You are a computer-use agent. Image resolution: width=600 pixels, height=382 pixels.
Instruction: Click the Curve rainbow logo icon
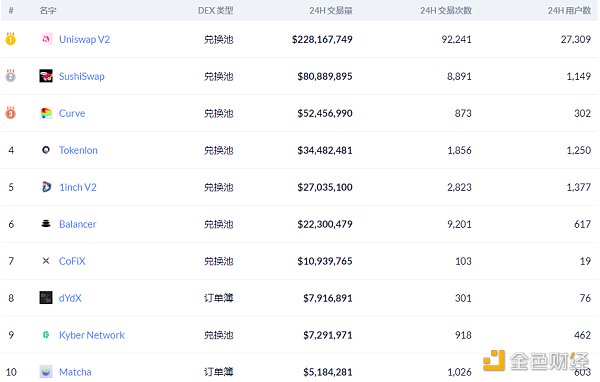[46, 113]
